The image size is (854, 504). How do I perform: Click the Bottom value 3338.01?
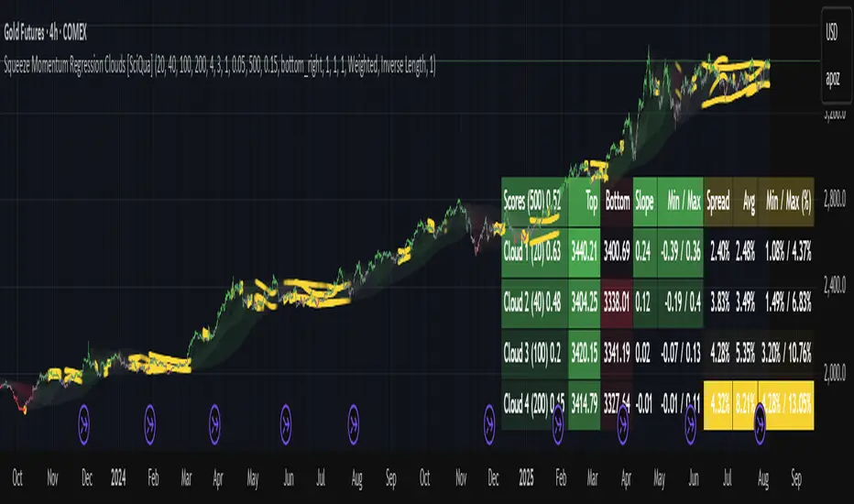(x=617, y=302)
